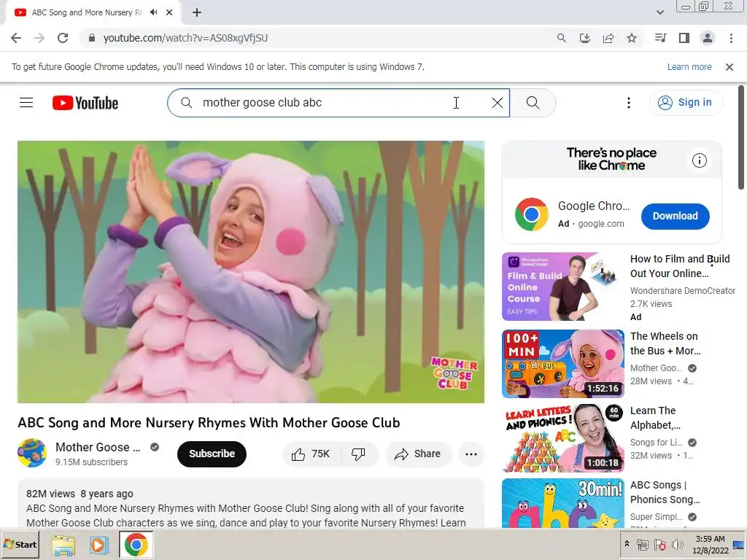747x560 pixels.
Task: Clear the search box with the X
Action: pyautogui.click(x=497, y=102)
